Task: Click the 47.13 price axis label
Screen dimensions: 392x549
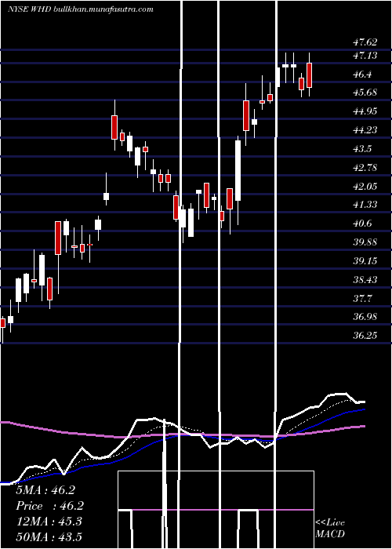Action: 365,55
